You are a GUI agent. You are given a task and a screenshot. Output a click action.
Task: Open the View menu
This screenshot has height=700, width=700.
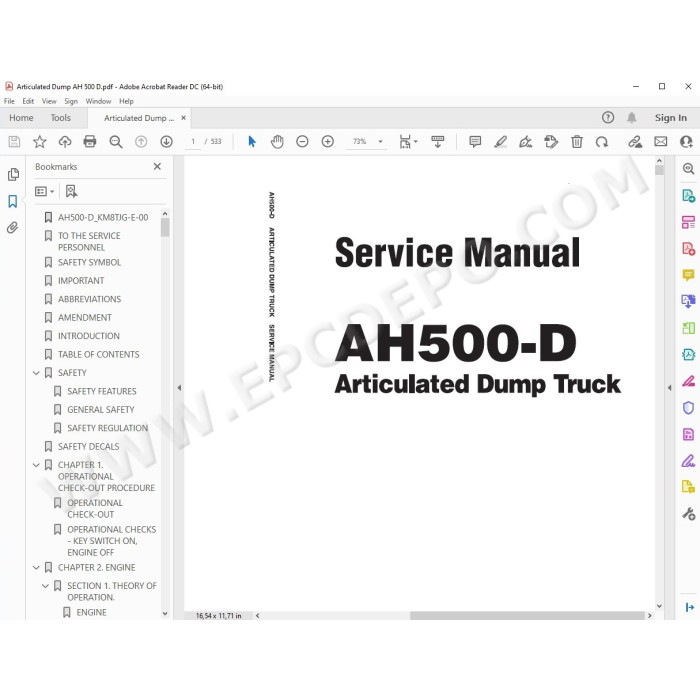[49, 101]
